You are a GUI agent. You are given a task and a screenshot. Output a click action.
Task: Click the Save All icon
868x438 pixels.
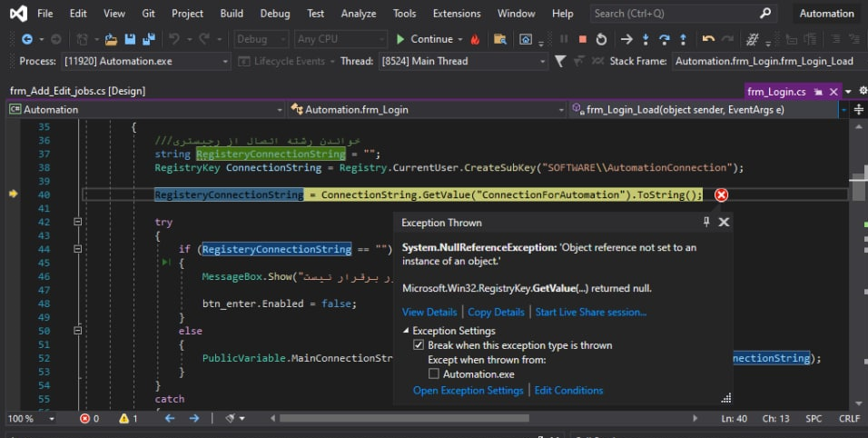pyautogui.click(x=149, y=39)
